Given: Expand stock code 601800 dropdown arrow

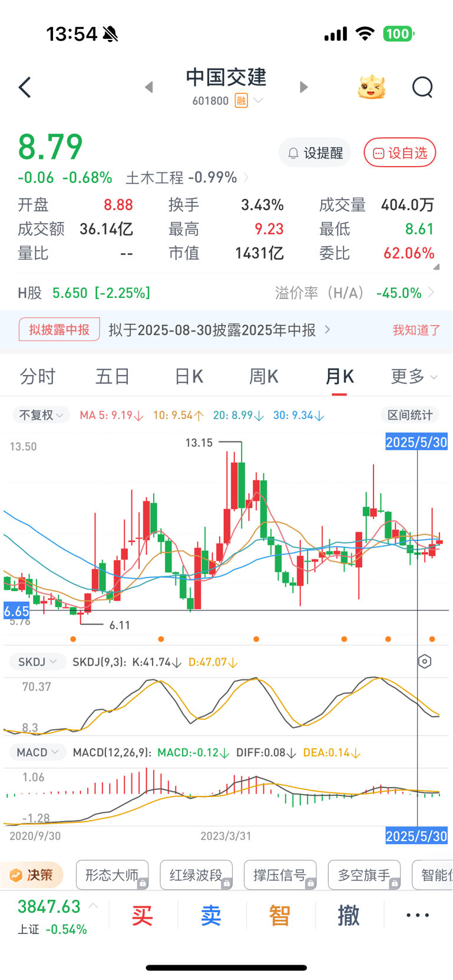Looking at the screenshot, I should click(258, 101).
